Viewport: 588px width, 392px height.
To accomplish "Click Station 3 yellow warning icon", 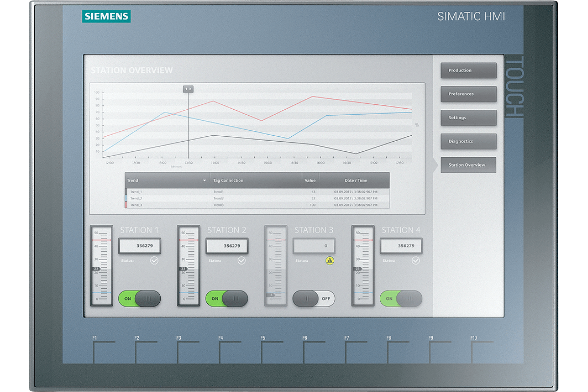I will pos(330,261).
